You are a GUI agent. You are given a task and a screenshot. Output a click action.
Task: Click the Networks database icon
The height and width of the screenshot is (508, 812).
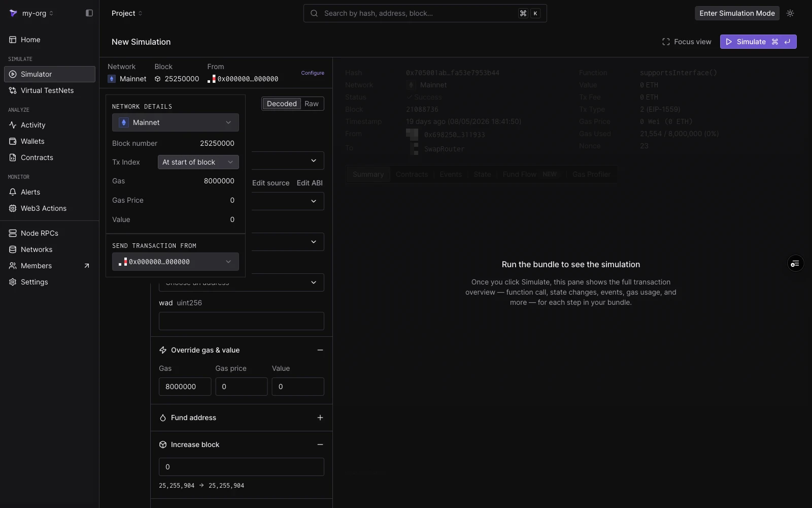pyautogui.click(x=13, y=249)
